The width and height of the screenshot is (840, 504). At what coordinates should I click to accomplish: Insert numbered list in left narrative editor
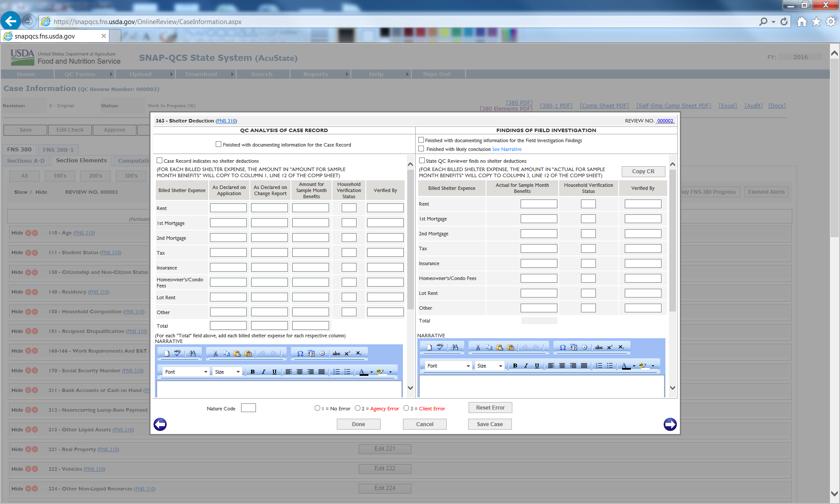click(336, 371)
